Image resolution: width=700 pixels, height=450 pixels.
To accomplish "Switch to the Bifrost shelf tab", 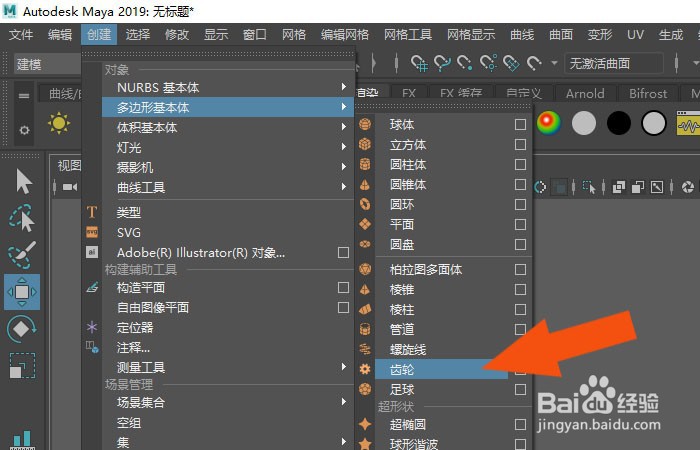I will pos(648,93).
